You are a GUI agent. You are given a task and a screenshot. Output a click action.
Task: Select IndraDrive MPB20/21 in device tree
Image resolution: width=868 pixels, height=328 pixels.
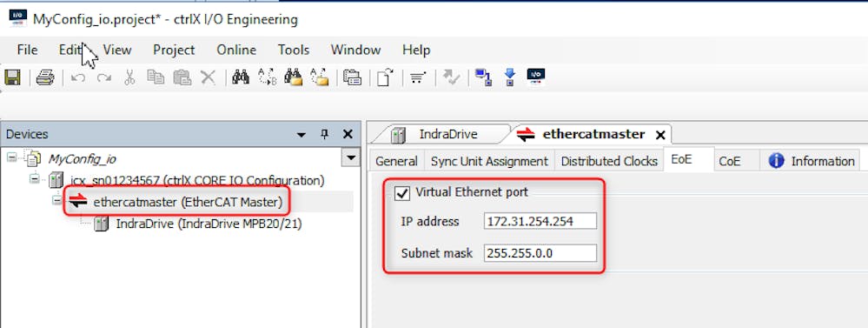tap(209, 224)
